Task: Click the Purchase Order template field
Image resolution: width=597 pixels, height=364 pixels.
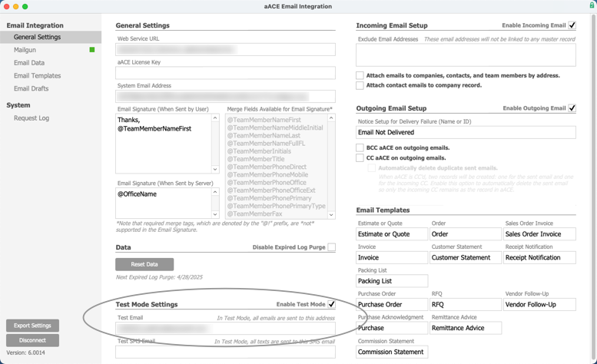Action: click(x=392, y=304)
